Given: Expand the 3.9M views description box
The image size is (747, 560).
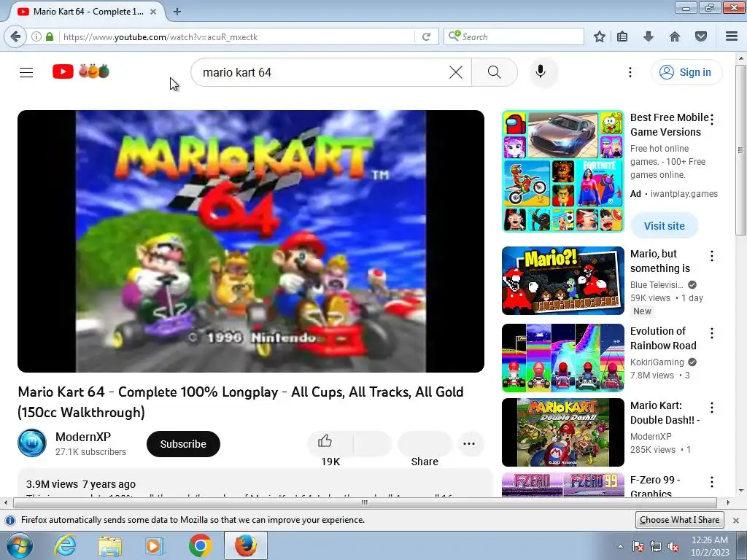Looking at the screenshot, I should tap(255, 483).
